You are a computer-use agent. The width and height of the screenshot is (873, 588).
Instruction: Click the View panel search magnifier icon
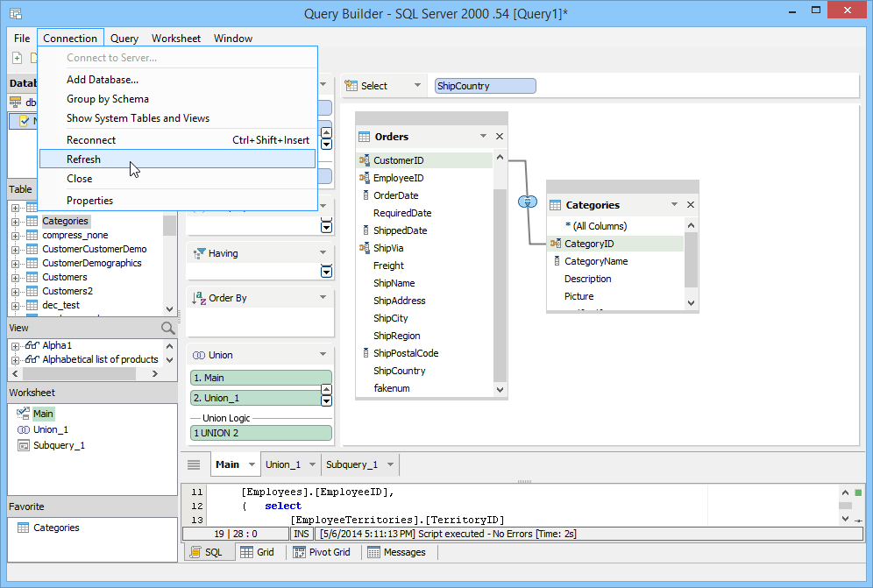pyautogui.click(x=167, y=328)
